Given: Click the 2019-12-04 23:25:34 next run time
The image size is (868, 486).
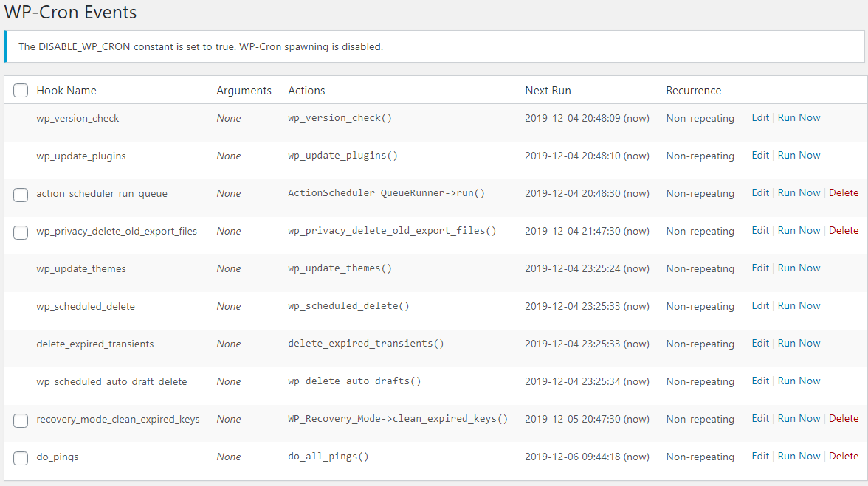Looking at the screenshot, I should click(x=588, y=381).
